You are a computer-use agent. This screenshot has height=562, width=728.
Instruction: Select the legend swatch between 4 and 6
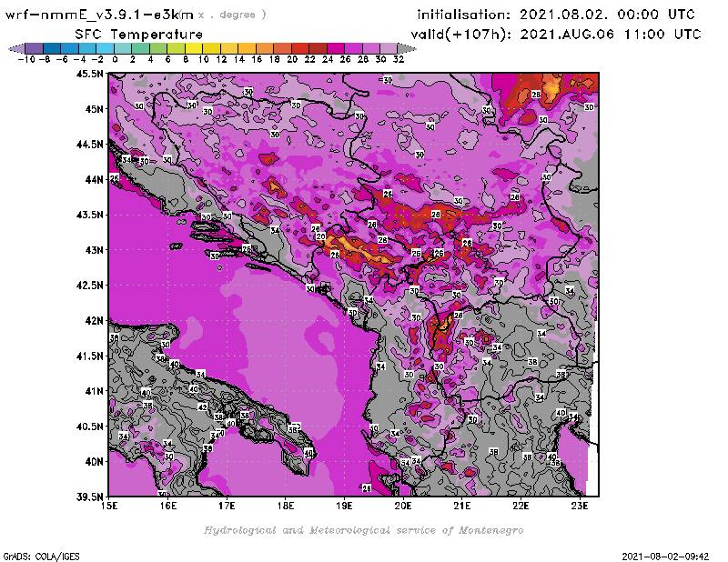(x=158, y=48)
